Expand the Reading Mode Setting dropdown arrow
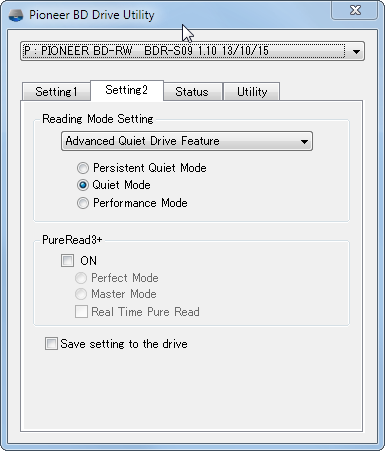The height and width of the screenshot is (451, 385). pos(304,141)
